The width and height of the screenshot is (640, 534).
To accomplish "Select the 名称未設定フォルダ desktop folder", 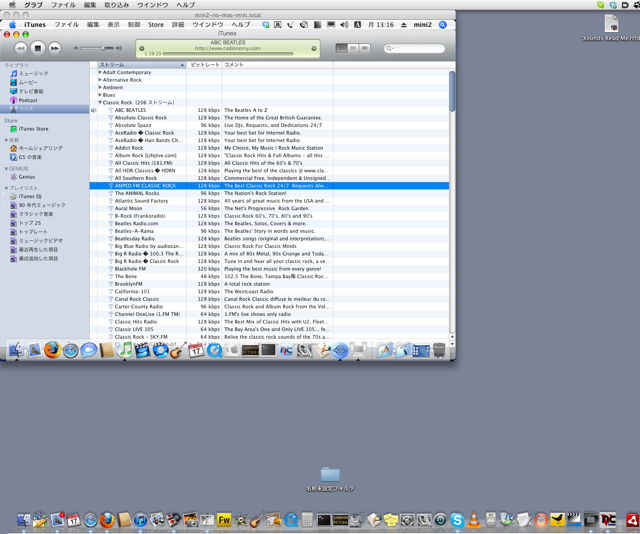I will point(330,479).
